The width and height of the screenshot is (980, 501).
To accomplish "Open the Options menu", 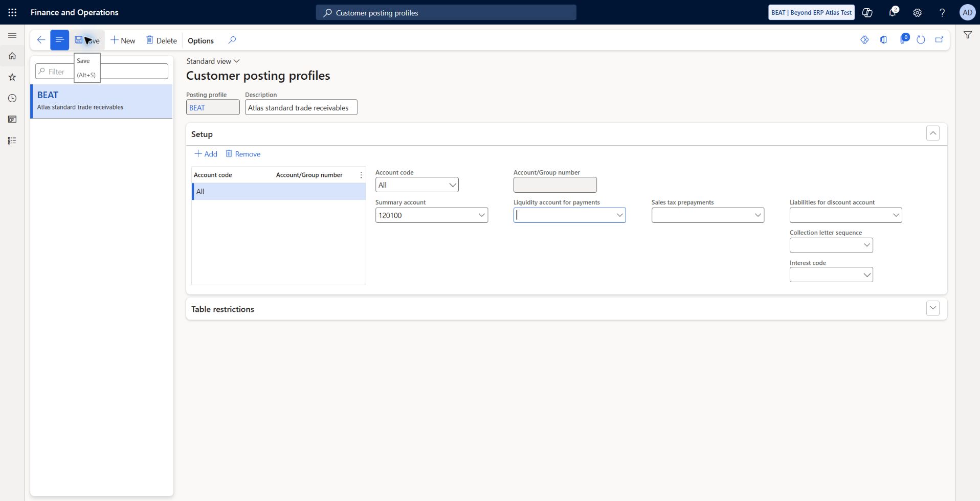I will [201, 40].
